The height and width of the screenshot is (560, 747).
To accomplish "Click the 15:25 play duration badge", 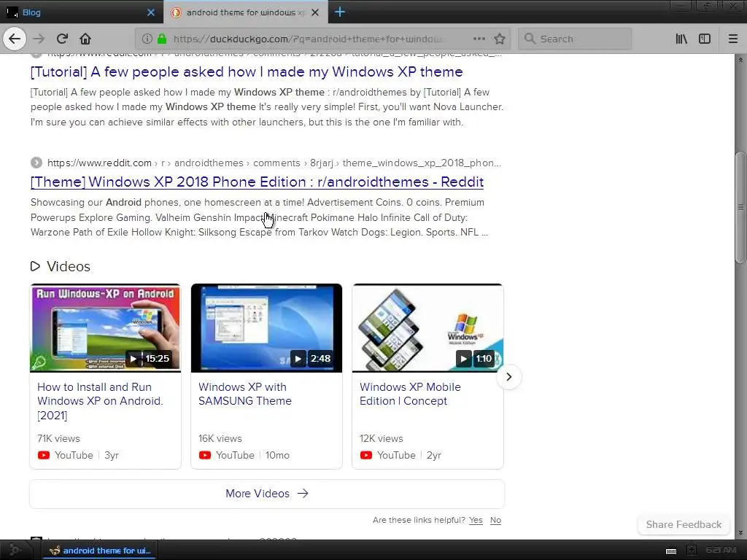I will point(150,359).
